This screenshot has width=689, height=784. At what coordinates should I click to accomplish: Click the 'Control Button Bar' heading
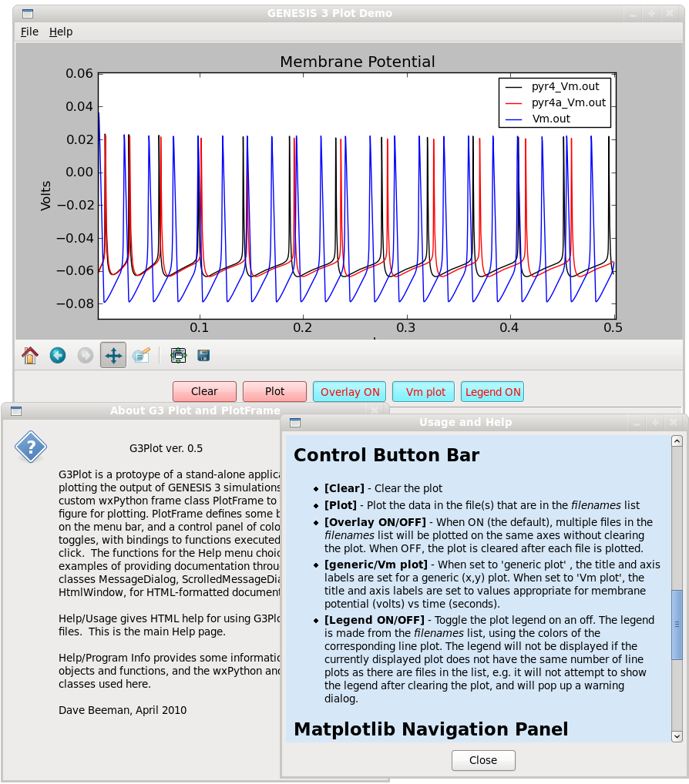(x=386, y=455)
